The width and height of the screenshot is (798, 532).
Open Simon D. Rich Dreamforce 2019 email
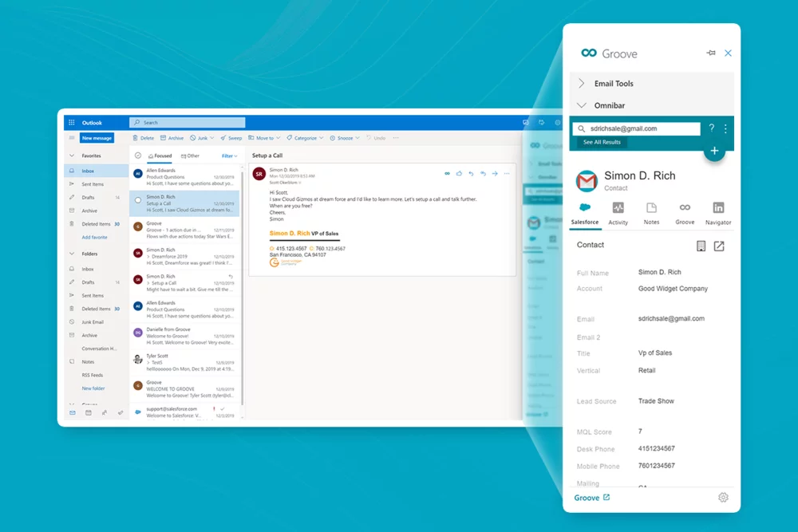(x=185, y=256)
